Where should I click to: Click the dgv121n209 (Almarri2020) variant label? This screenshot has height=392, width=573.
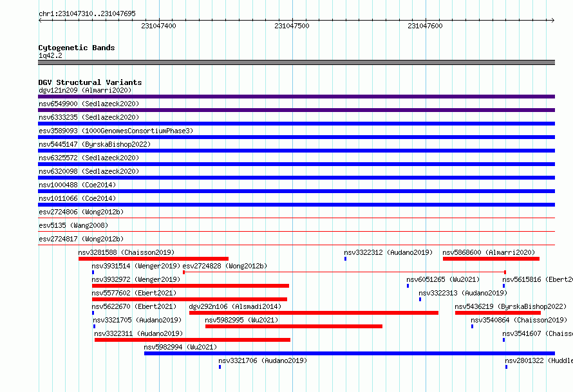point(85,90)
